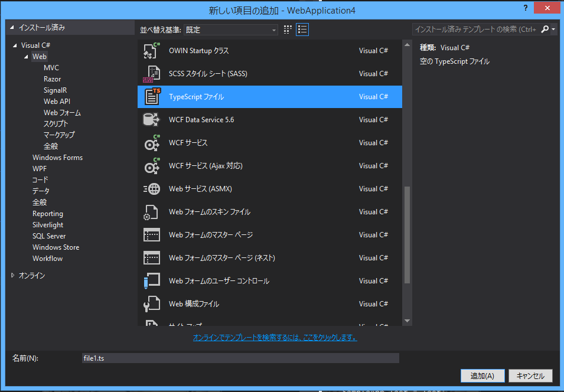Image resolution: width=564 pixels, height=392 pixels.
Task: Click the 'Web サービス (ASMX)' label
Action: coord(200,189)
